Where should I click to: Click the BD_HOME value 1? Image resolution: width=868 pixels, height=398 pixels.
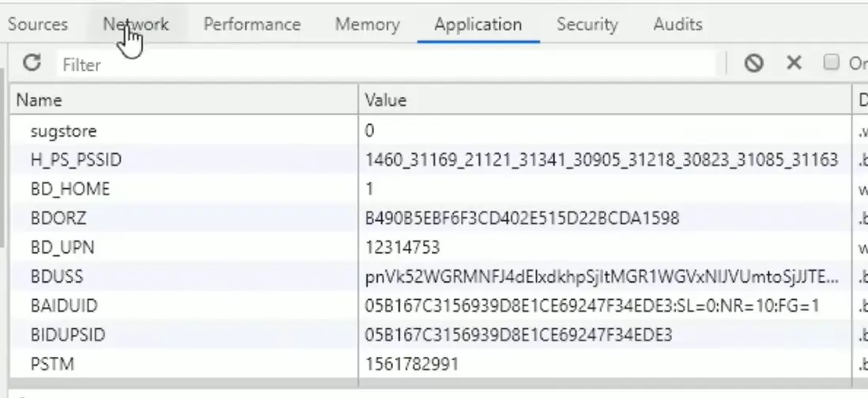click(368, 189)
